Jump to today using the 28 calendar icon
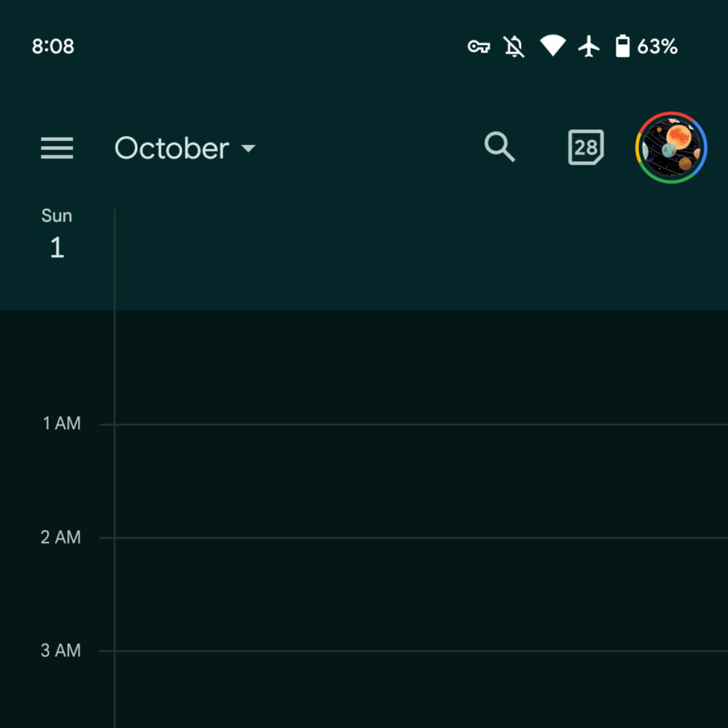Viewport: 728px width, 728px height. (x=586, y=147)
